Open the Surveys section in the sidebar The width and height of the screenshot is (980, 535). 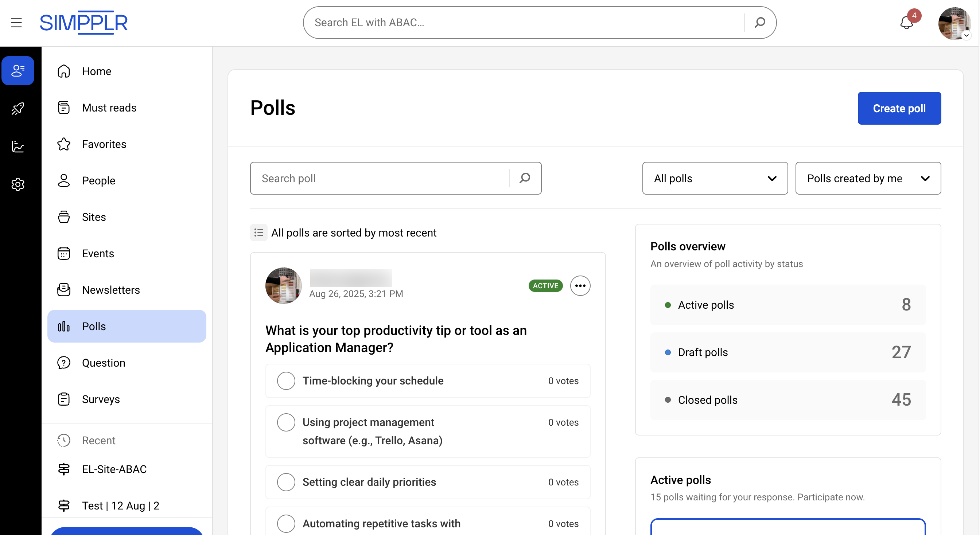pyautogui.click(x=101, y=399)
